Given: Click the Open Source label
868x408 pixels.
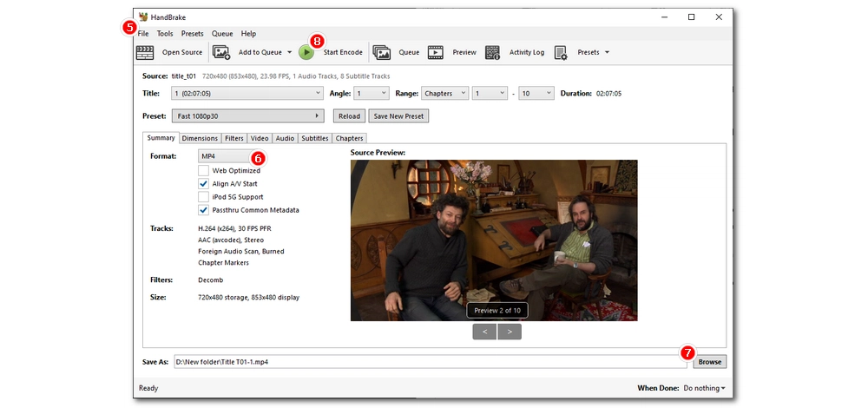Looking at the screenshot, I should pos(182,53).
